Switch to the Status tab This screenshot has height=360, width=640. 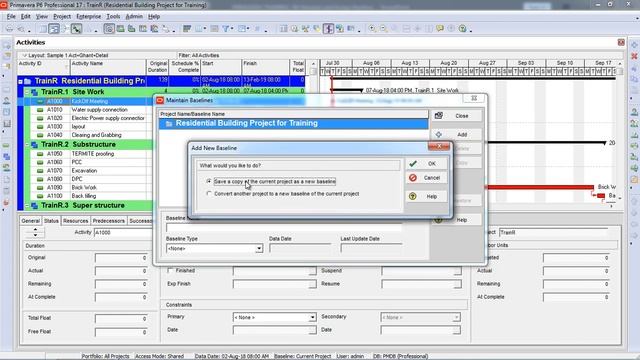[51, 221]
